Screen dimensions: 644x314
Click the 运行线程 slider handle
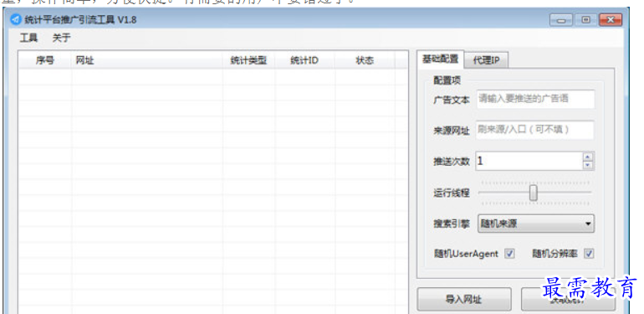(x=533, y=193)
